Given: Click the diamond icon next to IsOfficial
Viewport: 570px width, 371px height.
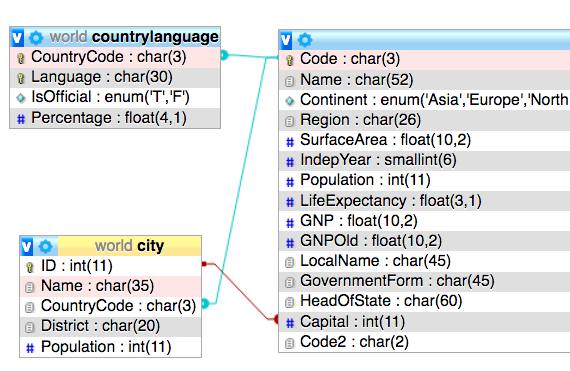Looking at the screenshot, I should tap(21, 98).
